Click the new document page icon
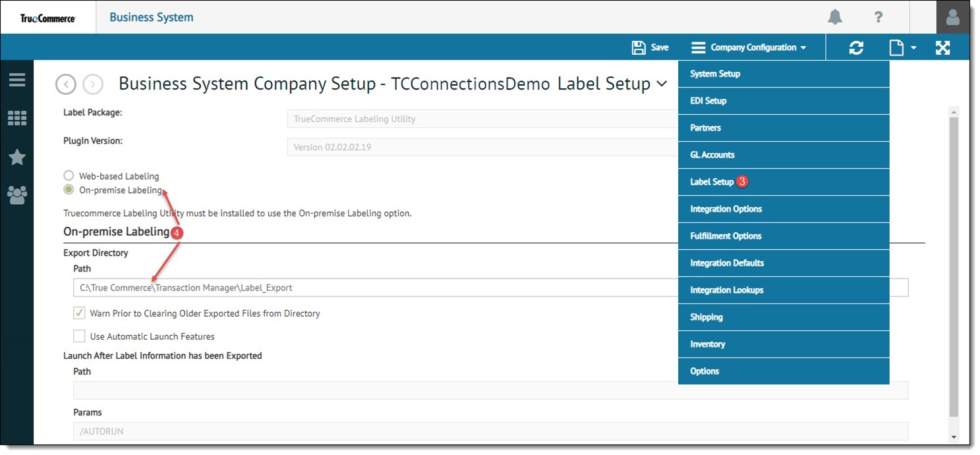This screenshot has height=455, width=980. point(896,47)
